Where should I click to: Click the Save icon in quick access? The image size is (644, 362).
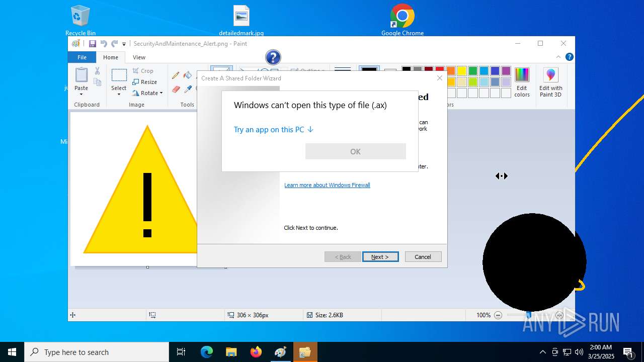pyautogui.click(x=93, y=44)
